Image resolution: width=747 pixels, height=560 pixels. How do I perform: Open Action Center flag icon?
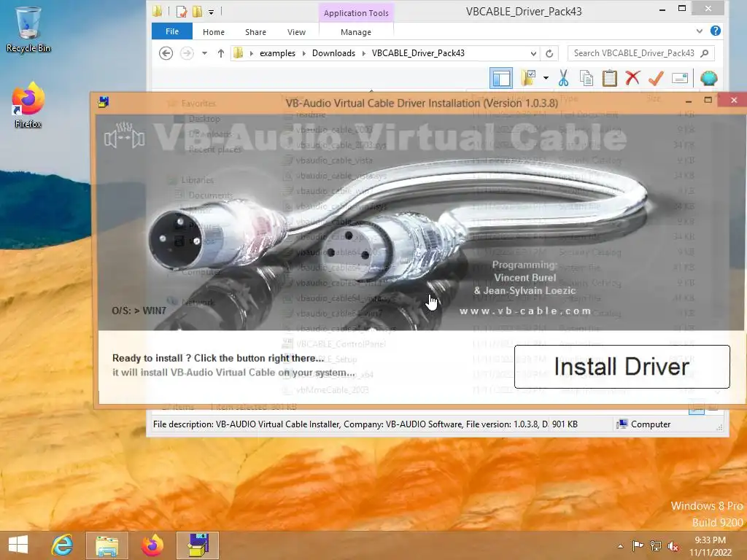[638, 545]
